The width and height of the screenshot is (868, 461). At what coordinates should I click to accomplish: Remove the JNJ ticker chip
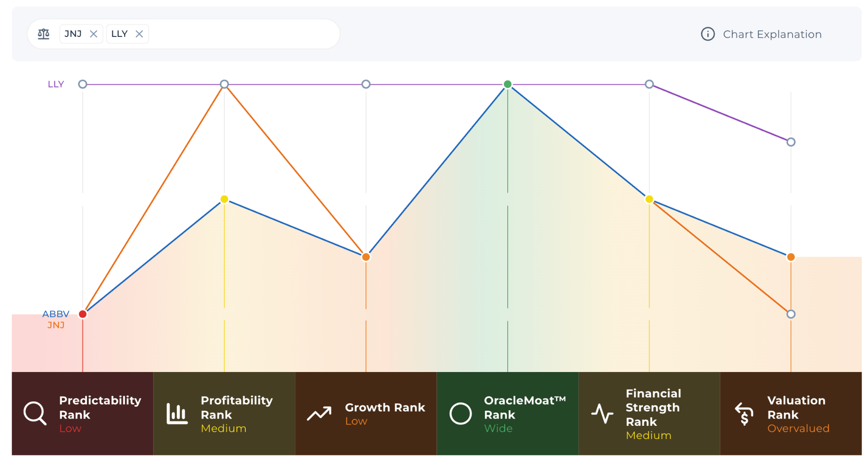[94, 34]
